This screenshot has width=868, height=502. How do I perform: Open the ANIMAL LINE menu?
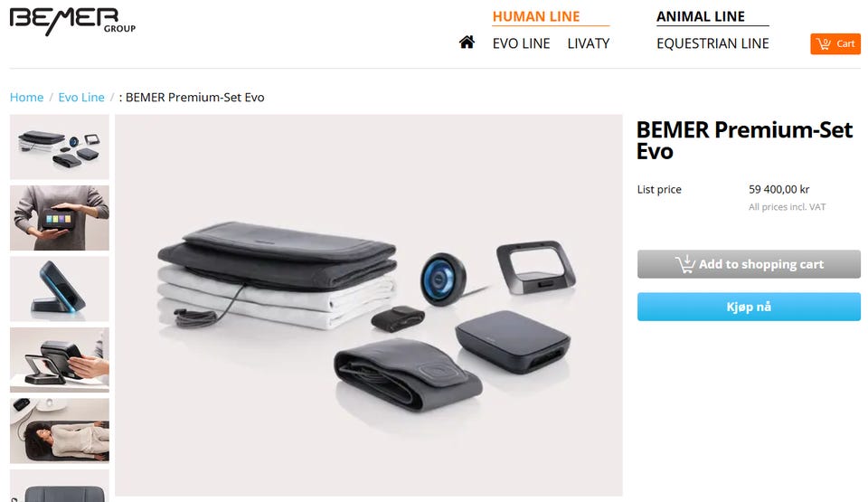(x=700, y=16)
